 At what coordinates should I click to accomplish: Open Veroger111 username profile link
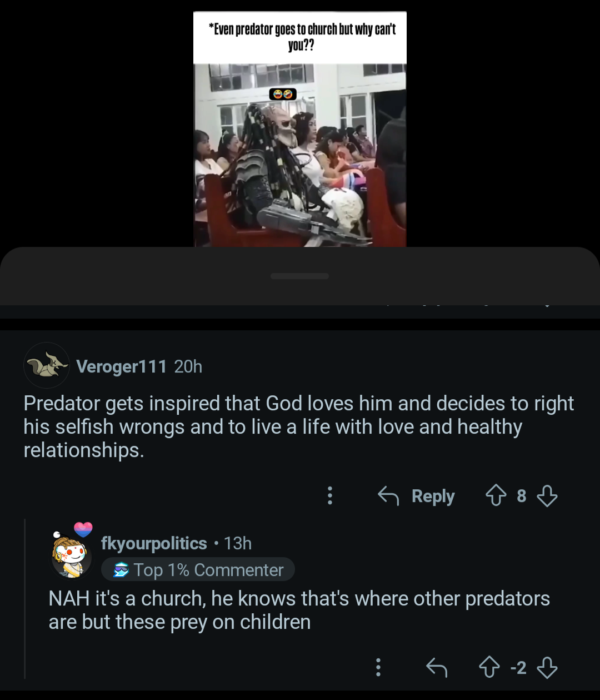point(121,366)
